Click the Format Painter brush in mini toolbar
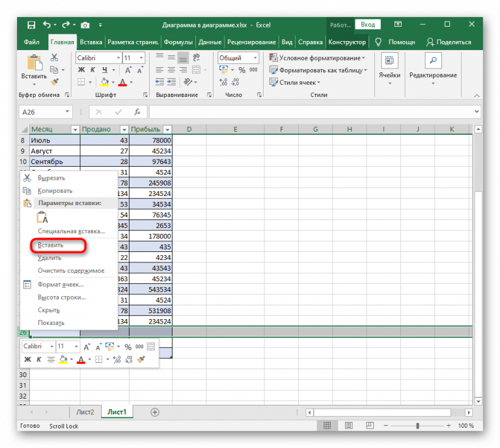 141,359
